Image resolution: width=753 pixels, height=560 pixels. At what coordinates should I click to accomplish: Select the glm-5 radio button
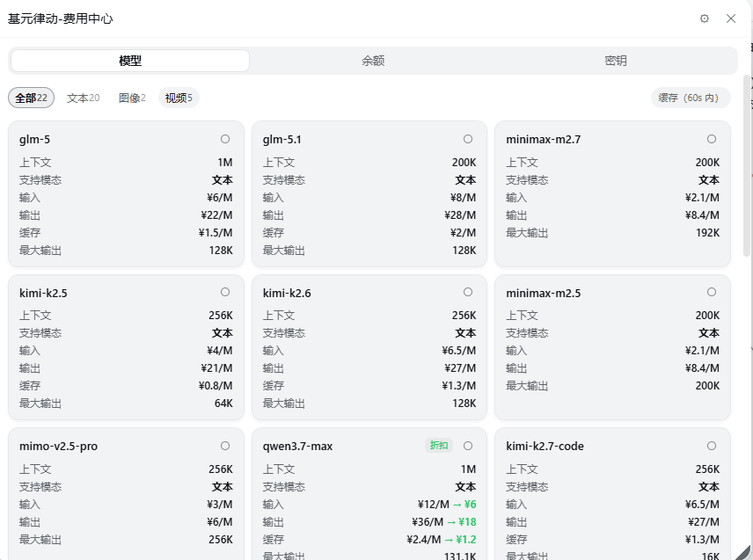225,139
